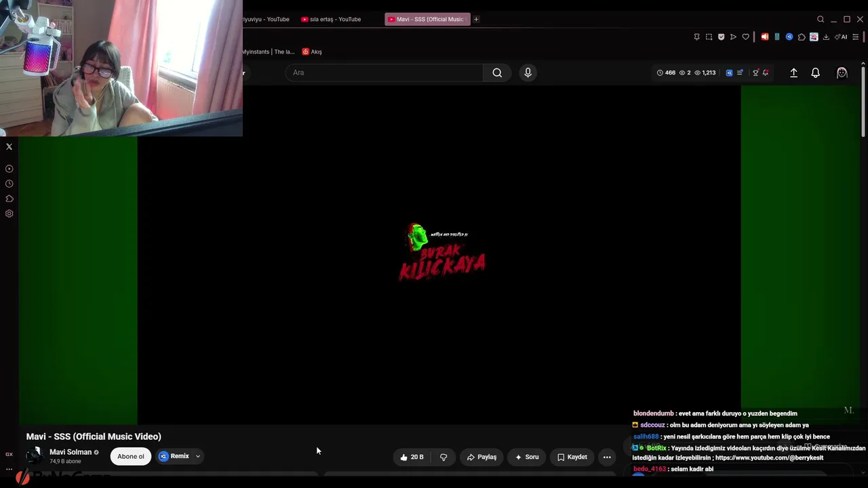Click the Remix button
Screen dimensions: 868x488
tap(174, 456)
